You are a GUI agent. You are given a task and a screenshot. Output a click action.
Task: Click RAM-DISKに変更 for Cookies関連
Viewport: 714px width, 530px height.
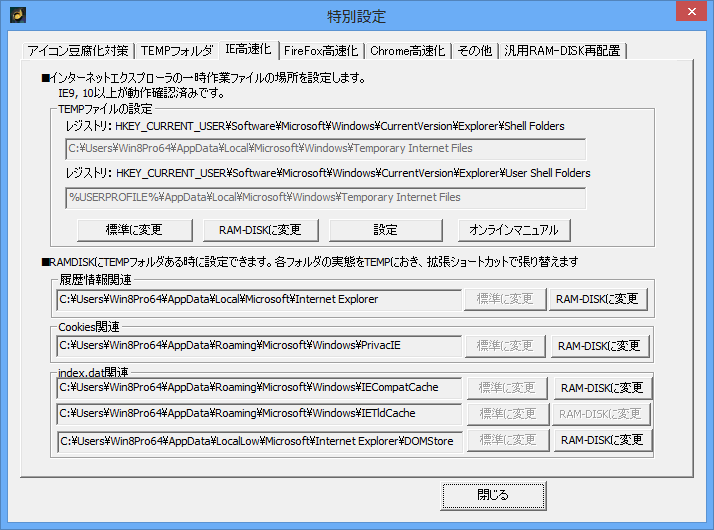(x=600, y=346)
